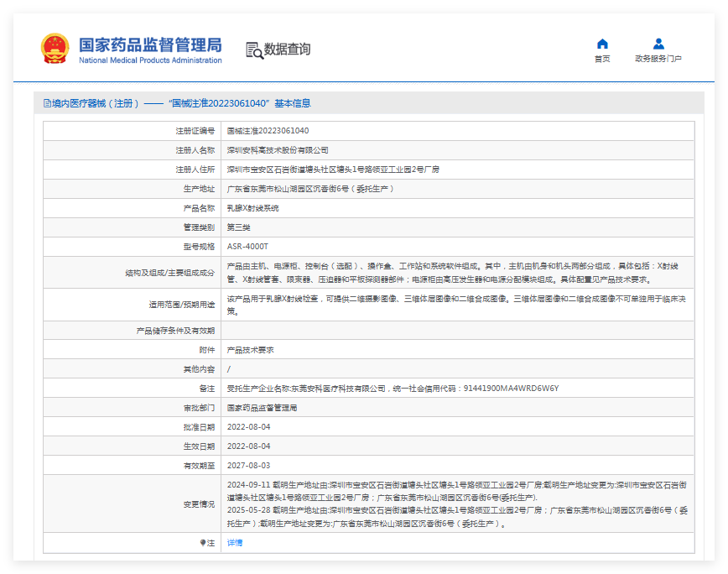This screenshot has height=574, width=728.
Task: Select the 生效日期 row label
Action: (x=199, y=446)
